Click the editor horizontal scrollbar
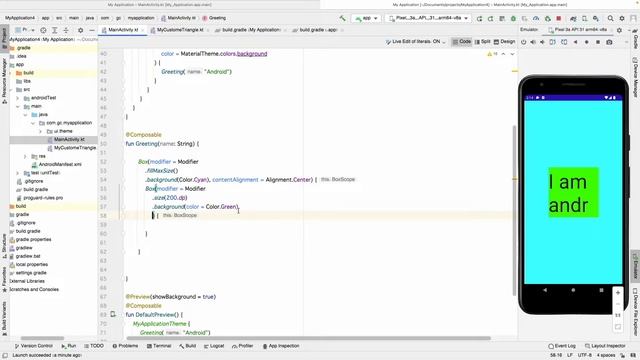The width and height of the screenshot is (640, 360). (309, 338)
